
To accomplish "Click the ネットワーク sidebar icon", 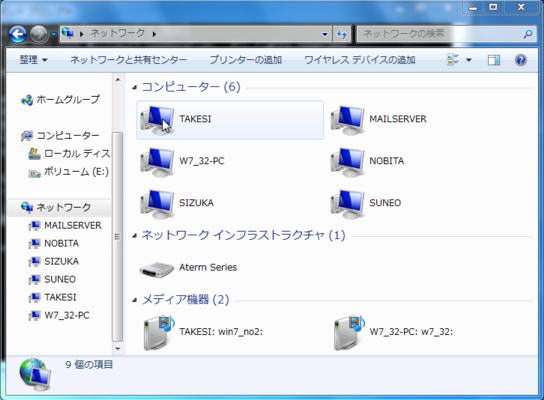I will point(27,207).
